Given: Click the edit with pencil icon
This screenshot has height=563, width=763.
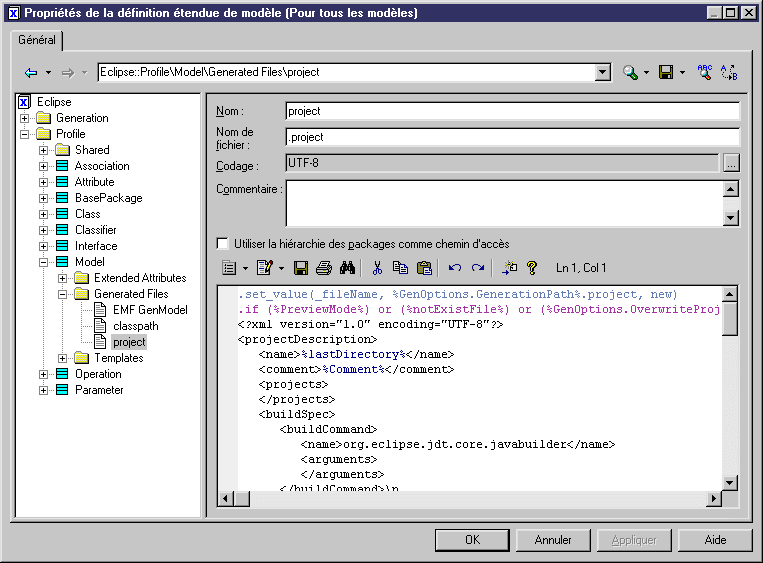Looking at the screenshot, I should click(x=265, y=268).
